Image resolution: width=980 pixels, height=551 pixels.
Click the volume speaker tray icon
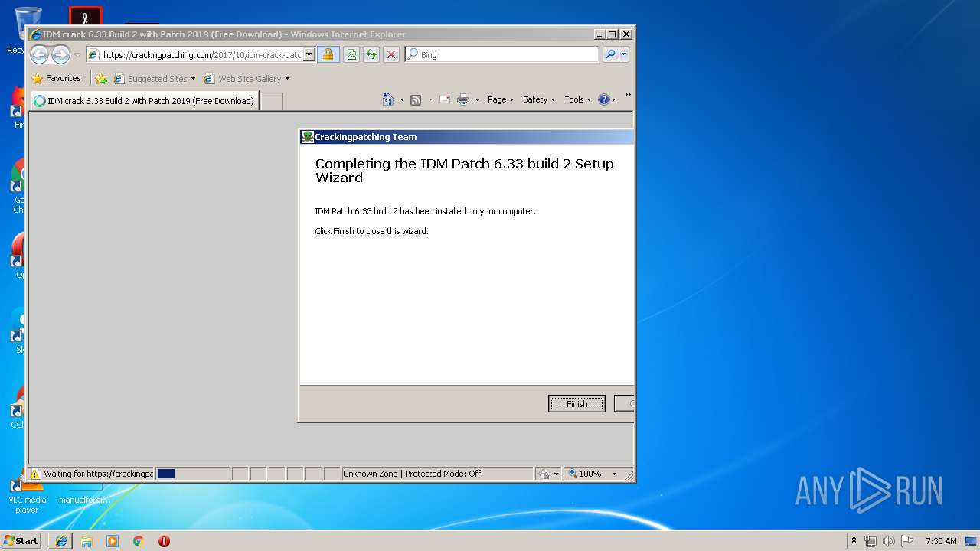(x=889, y=541)
